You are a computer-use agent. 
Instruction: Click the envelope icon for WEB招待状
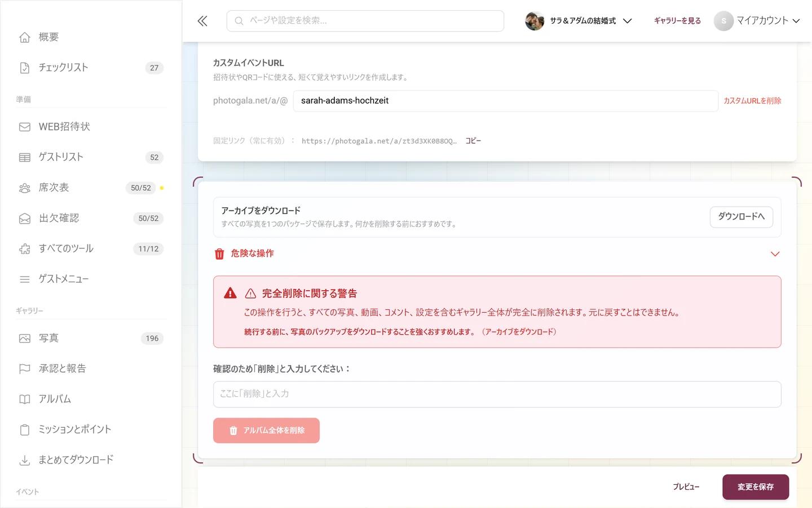[25, 127]
